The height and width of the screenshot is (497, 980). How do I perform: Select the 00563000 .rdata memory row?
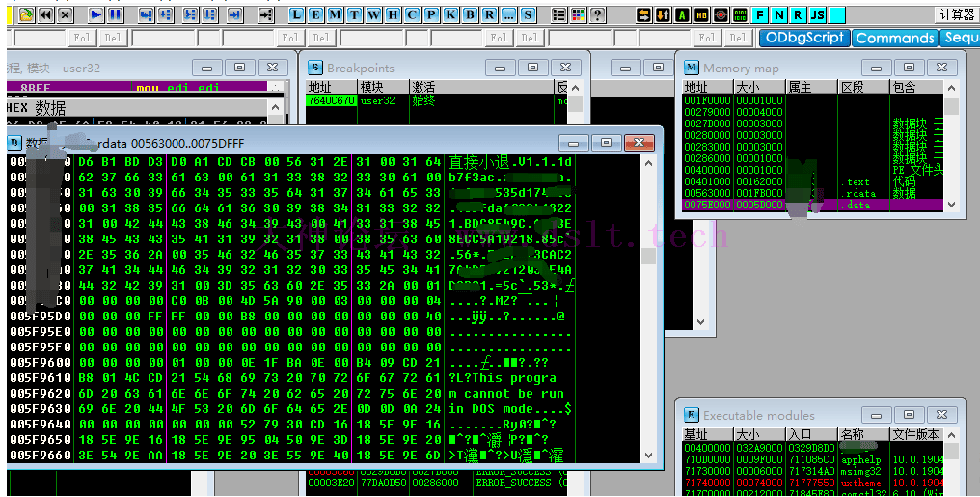(812, 193)
